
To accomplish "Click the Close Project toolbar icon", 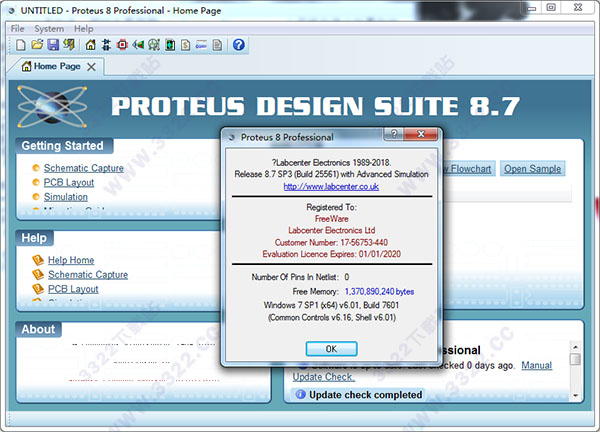I will 69,45.
